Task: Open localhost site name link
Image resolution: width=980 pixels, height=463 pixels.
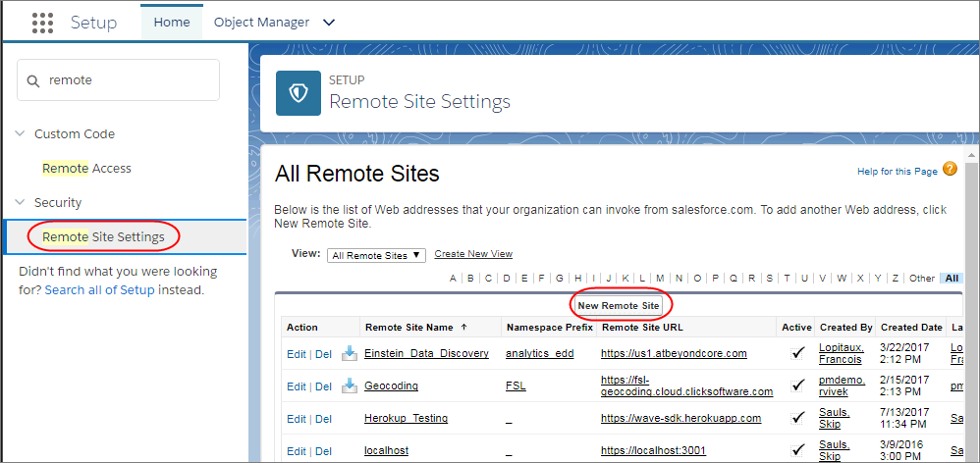Action: coord(386,450)
